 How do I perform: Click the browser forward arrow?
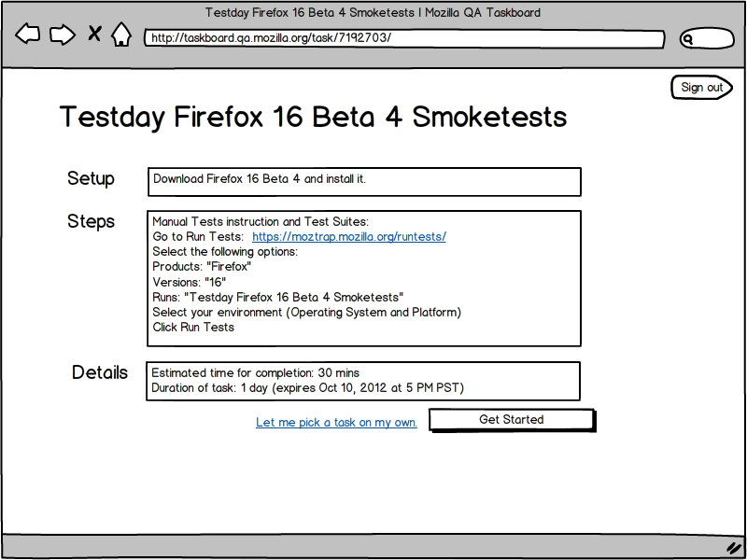coord(63,35)
